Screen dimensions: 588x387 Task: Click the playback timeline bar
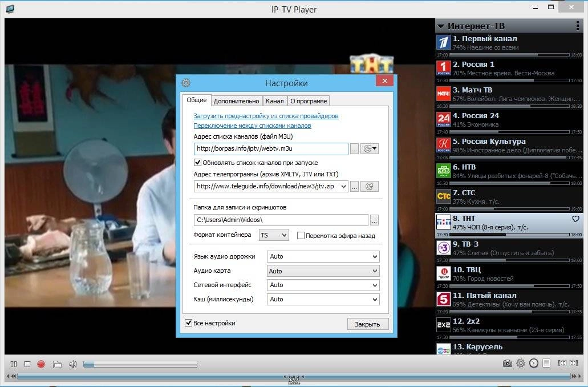click(294, 376)
